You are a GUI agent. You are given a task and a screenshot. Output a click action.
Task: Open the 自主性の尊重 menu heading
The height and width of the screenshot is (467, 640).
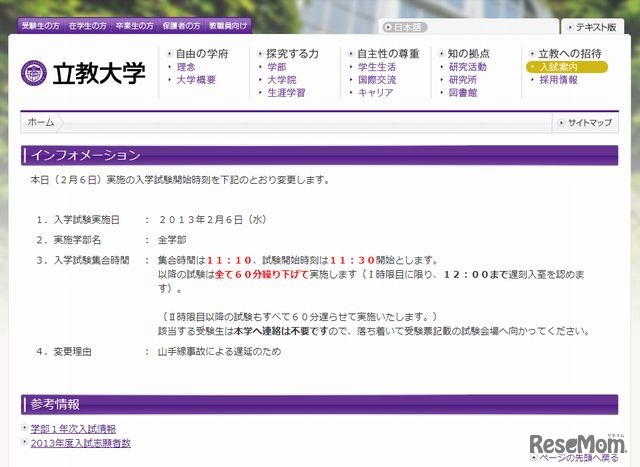pos(388,53)
